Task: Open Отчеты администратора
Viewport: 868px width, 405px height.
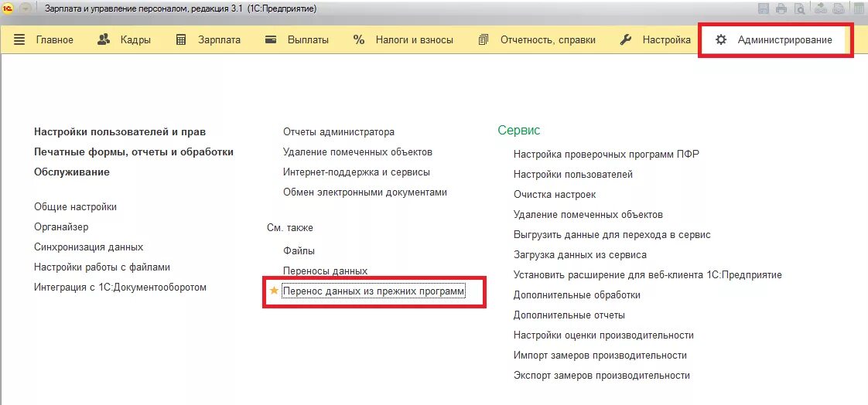Action: click(339, 132)
